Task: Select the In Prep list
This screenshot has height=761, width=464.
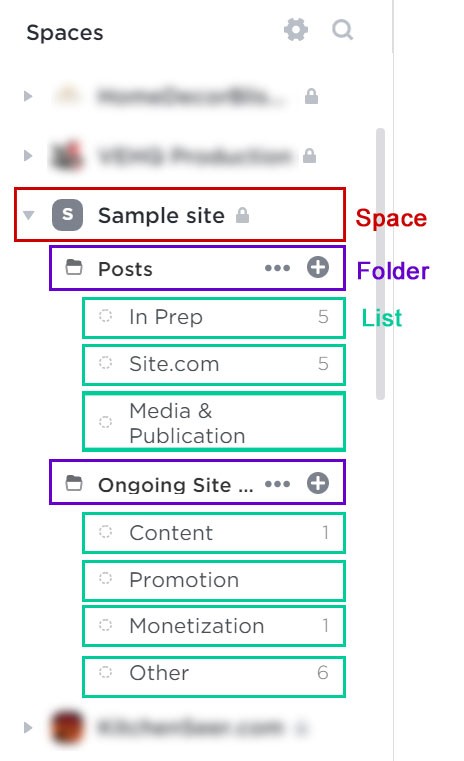Action: pos(214,317)
